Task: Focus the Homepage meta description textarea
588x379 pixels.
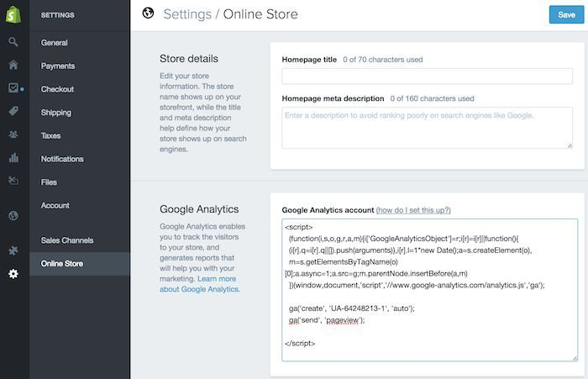Action: pos(428,127)
